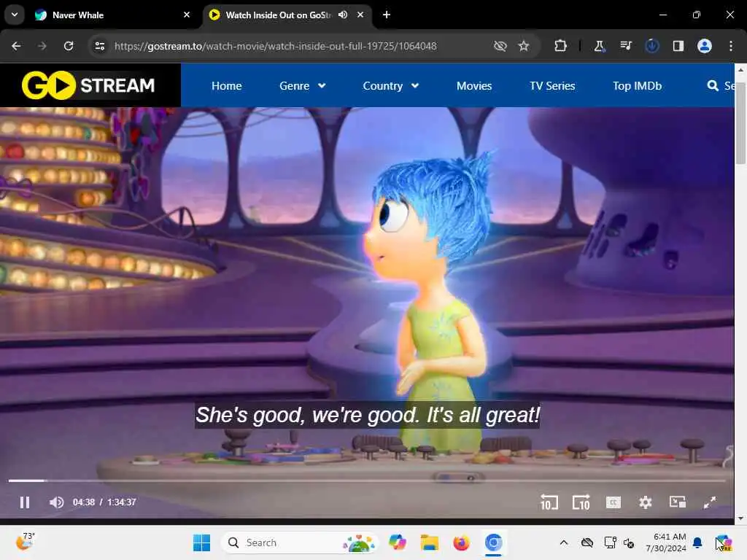
Task: Open video player settings gear
Action: tap(645, 502)
